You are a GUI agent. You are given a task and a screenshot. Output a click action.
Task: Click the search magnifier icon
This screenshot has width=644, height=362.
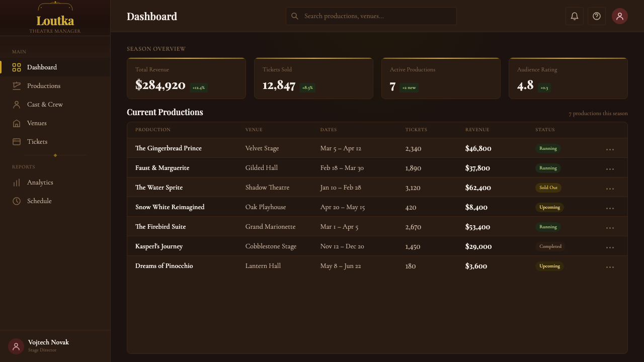[x=295, y=16]
